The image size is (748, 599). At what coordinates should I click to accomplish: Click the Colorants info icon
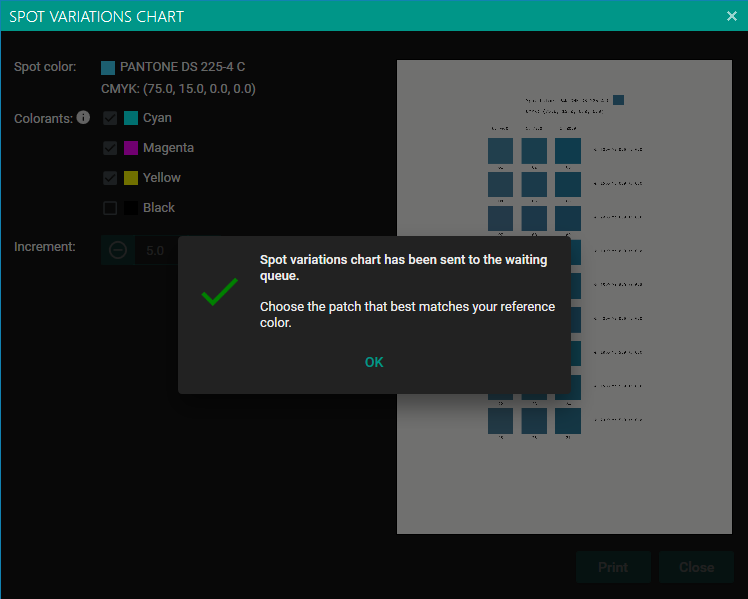[x=83, y=118]
